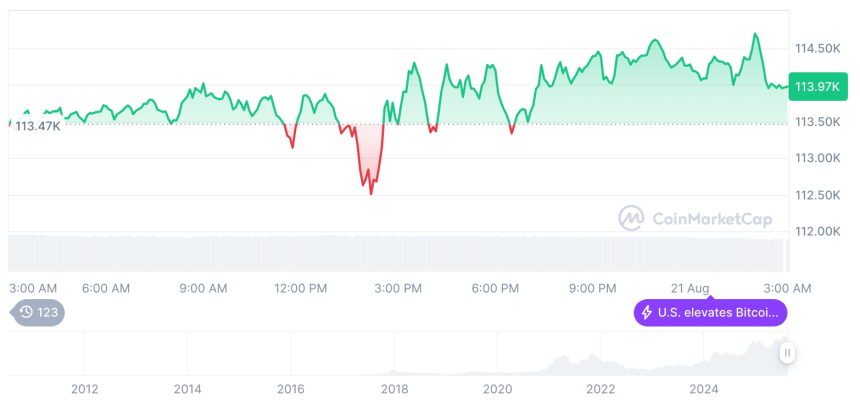Viewport: 860px width, 401px height.
Task: Click the lightning bolt icon on the purple news pill
Action: (x=647, y=313)
